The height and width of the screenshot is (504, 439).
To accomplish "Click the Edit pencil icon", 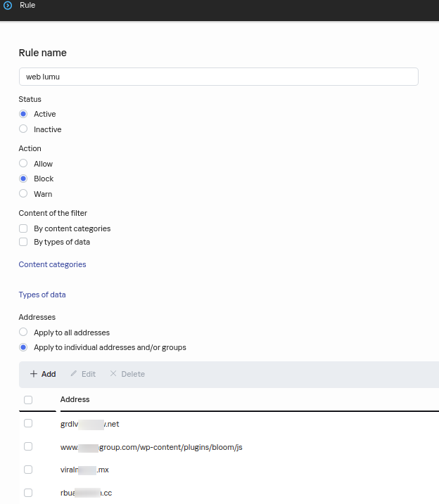I will 73,374.
